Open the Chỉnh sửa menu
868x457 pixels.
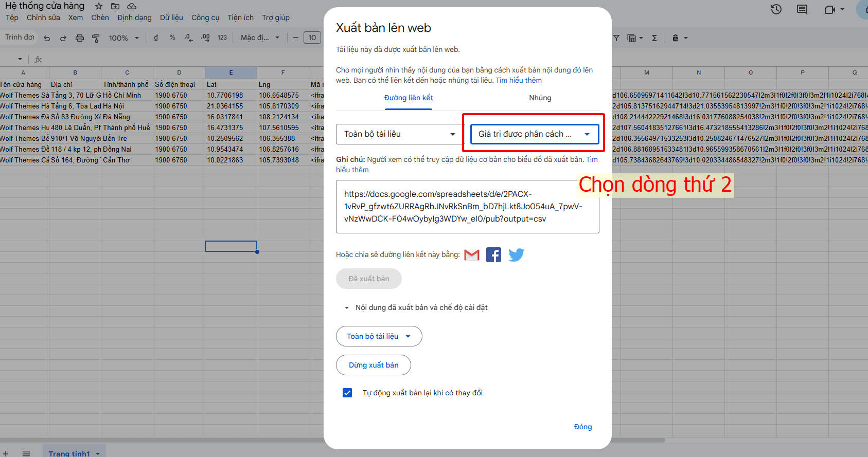point(43,17)
